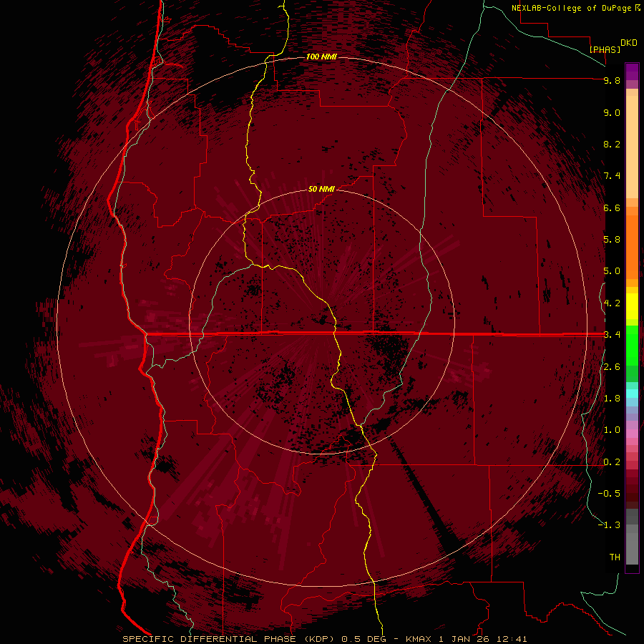Click the [PHAS] units label
This screenshot has width=644, height=644.
605,49
